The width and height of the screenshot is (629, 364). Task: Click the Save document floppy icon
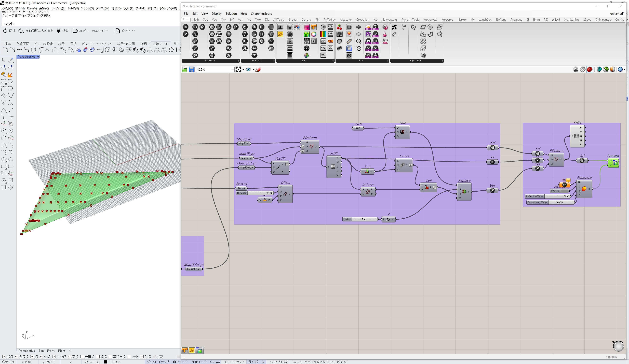pos(191,70)
